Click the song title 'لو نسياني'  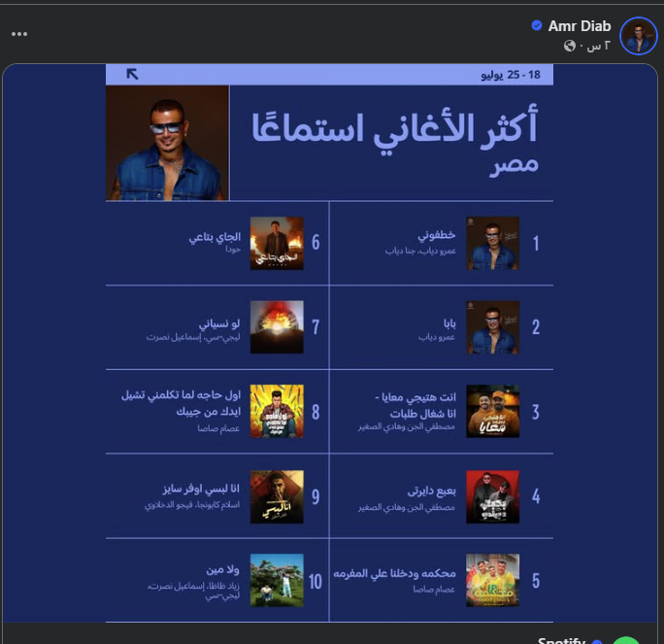(219, 323)
